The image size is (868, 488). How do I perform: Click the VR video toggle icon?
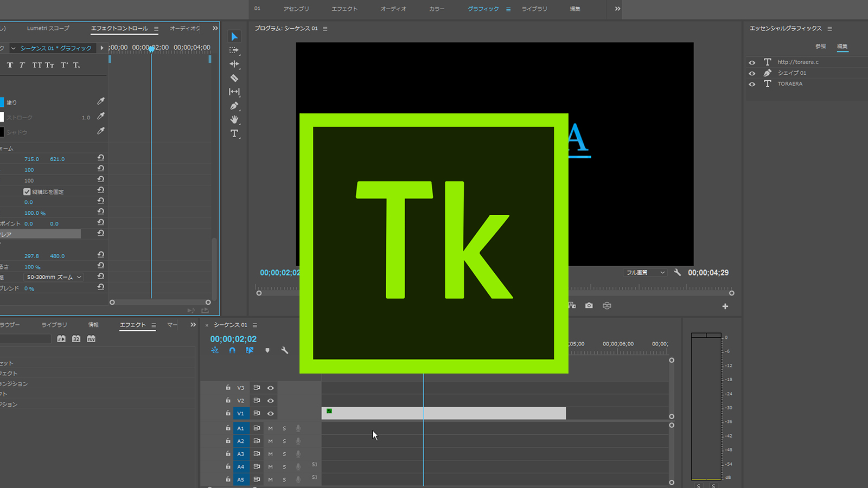point(607,306)
